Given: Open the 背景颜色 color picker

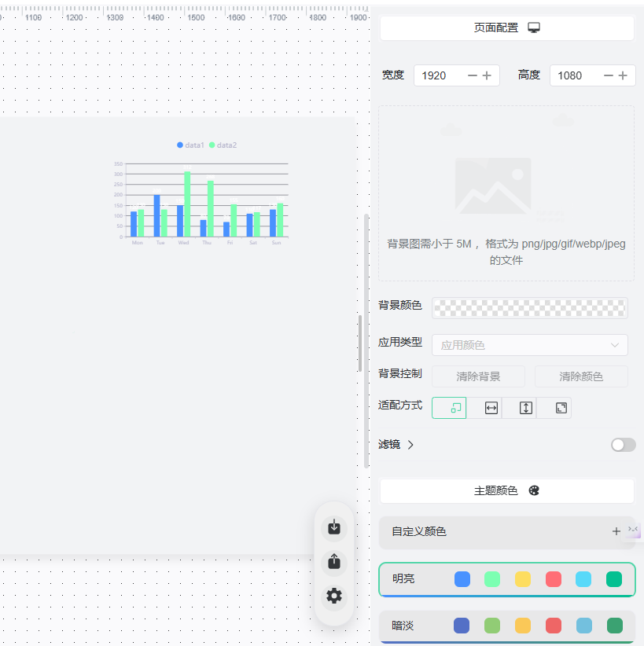Looking at the screenshot, I should (530, 308).
